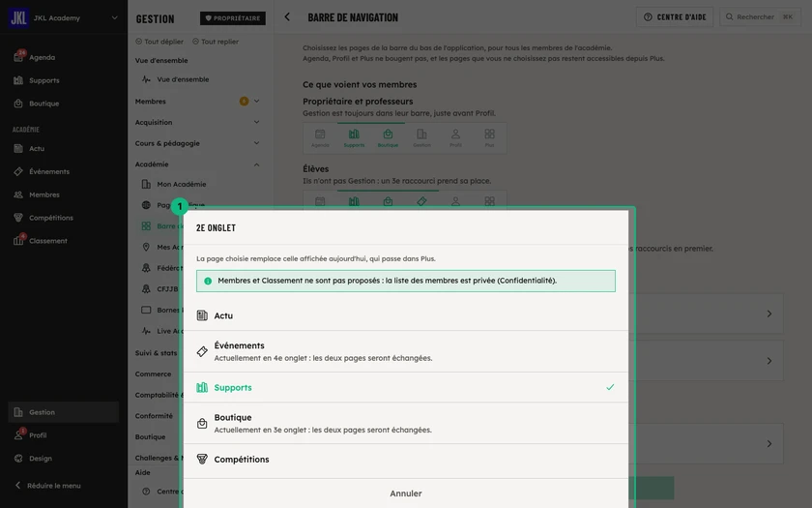Click the Événements ticket icon in dialog

click(x=202, y=351)
